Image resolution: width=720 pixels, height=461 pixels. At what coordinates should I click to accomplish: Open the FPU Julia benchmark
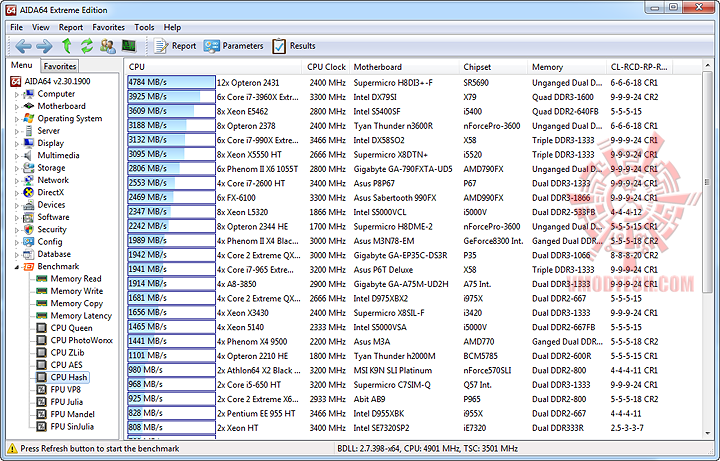pos(67,402)
